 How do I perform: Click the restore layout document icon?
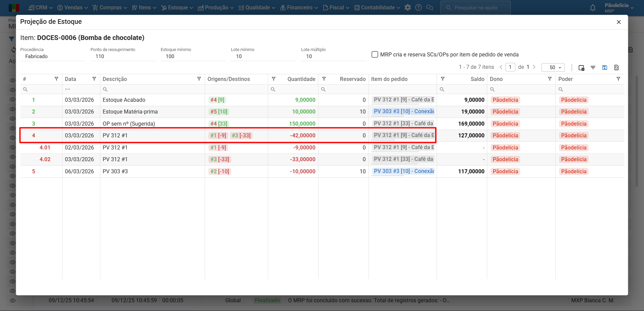click(616, 68)
